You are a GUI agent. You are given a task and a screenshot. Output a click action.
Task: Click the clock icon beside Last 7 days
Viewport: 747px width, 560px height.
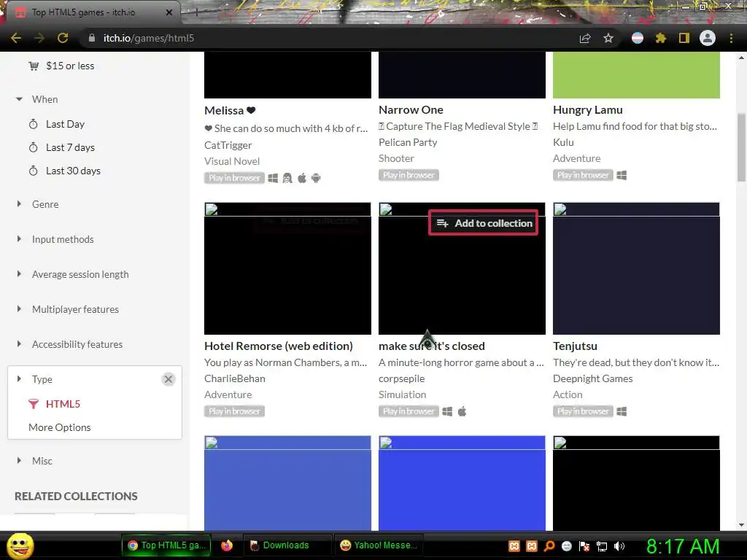(x=34, y=147)
